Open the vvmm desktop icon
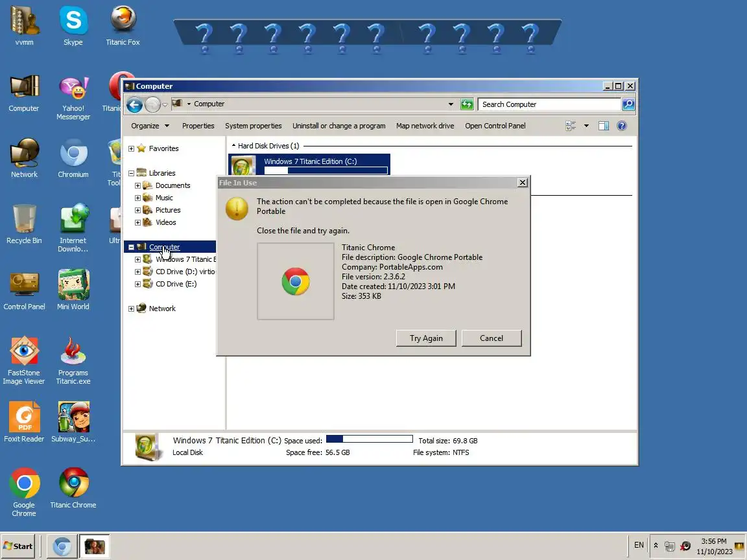747x560 pixels. click(24, 26)
